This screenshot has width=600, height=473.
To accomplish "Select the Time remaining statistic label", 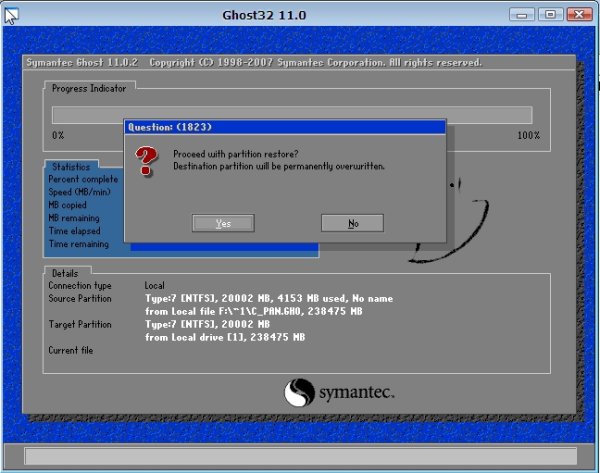I will (79, 244).
